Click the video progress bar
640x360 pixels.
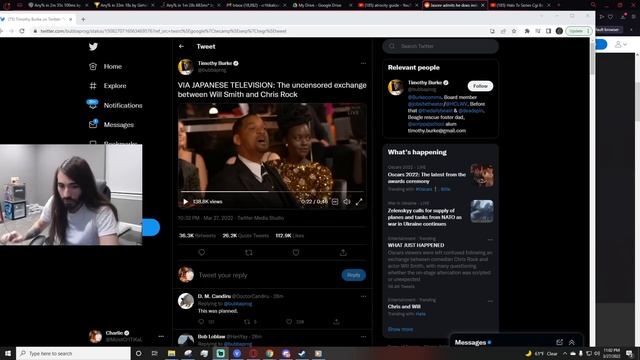coord(272,191)
